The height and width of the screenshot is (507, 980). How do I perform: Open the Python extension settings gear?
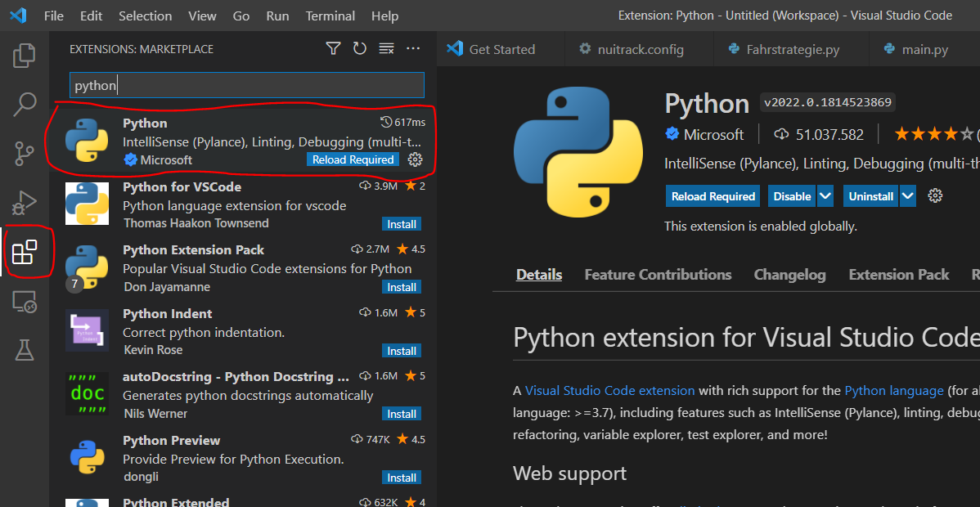click(x=415, y=159)
